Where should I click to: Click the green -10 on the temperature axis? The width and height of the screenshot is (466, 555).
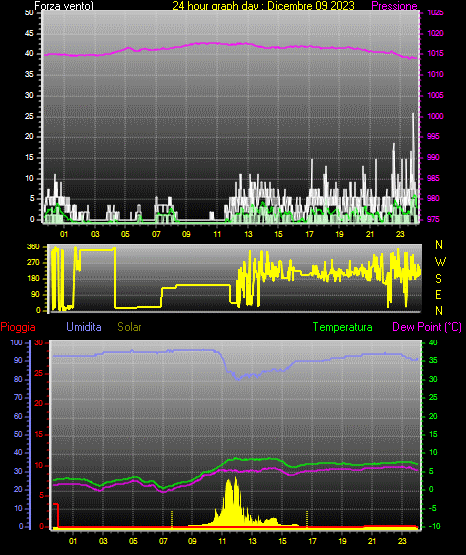pos(434,526)
